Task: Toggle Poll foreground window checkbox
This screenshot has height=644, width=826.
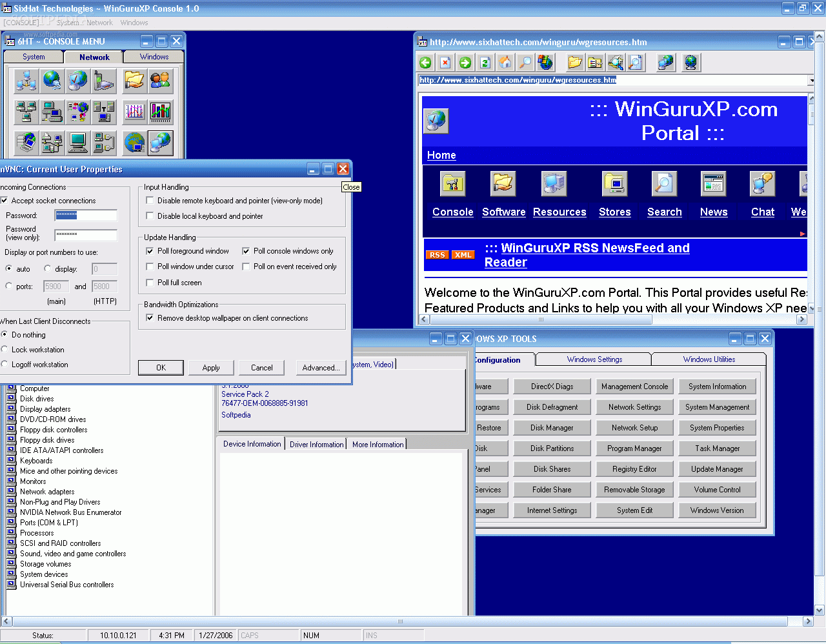Action: 150,251
